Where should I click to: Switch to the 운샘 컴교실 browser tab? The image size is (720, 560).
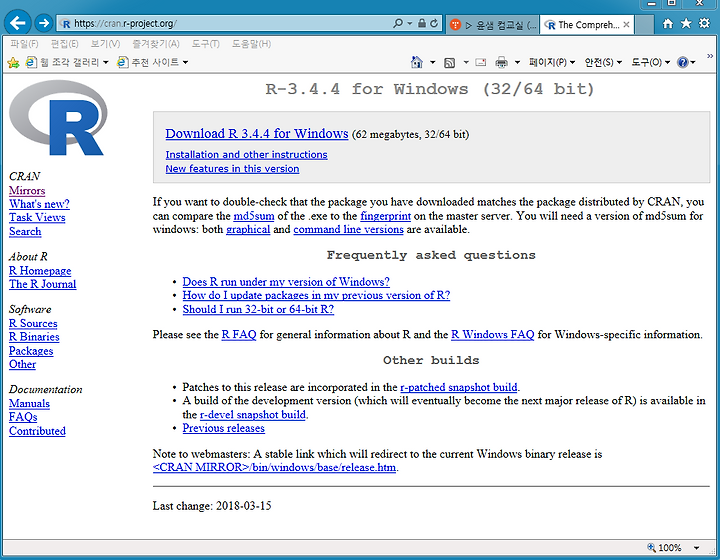click(493, 25)
